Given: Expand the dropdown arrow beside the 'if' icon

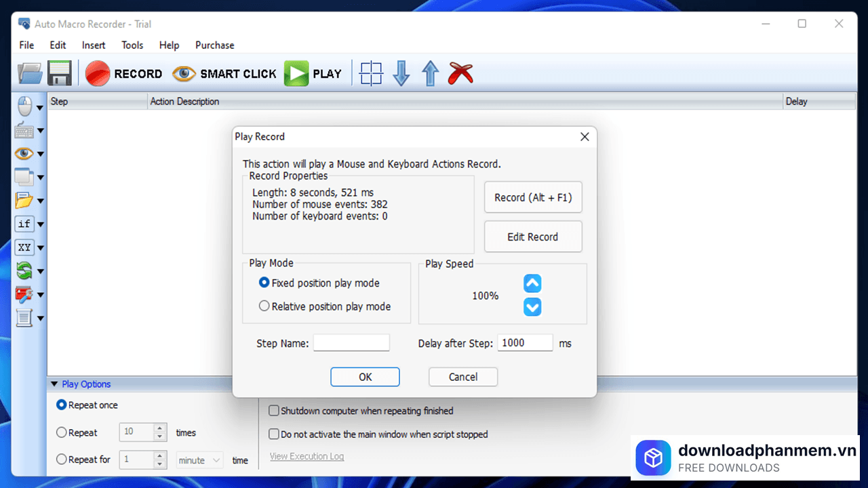Looking at the screenshot, I should (x=40, y=224).
